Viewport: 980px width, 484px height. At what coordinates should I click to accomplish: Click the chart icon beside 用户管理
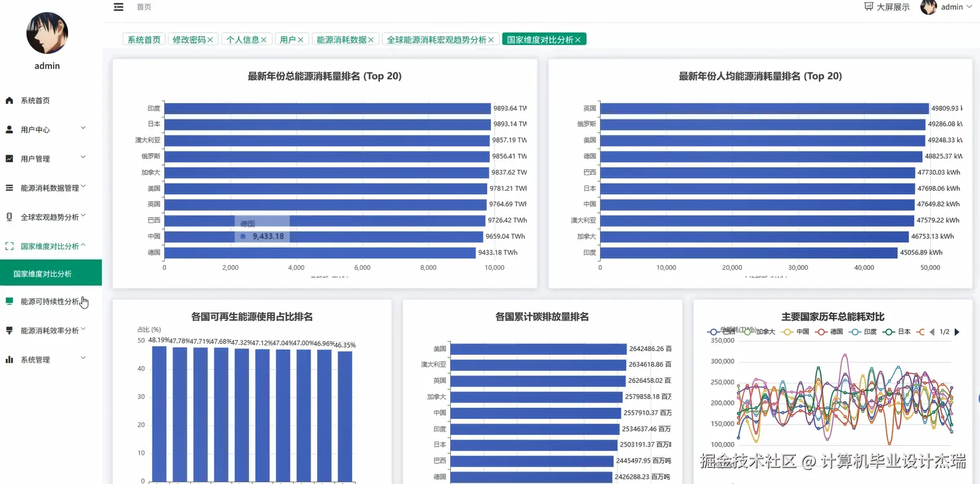[9, 159]
